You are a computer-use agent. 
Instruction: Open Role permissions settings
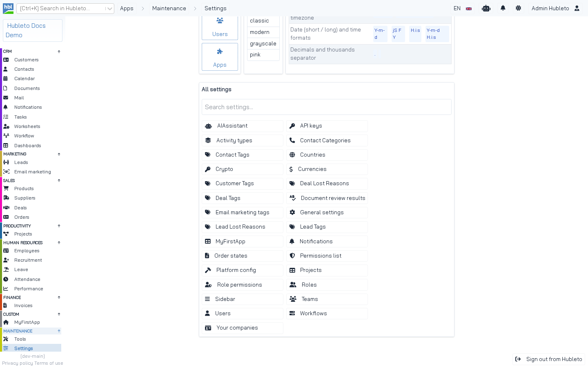pos(243,285)
